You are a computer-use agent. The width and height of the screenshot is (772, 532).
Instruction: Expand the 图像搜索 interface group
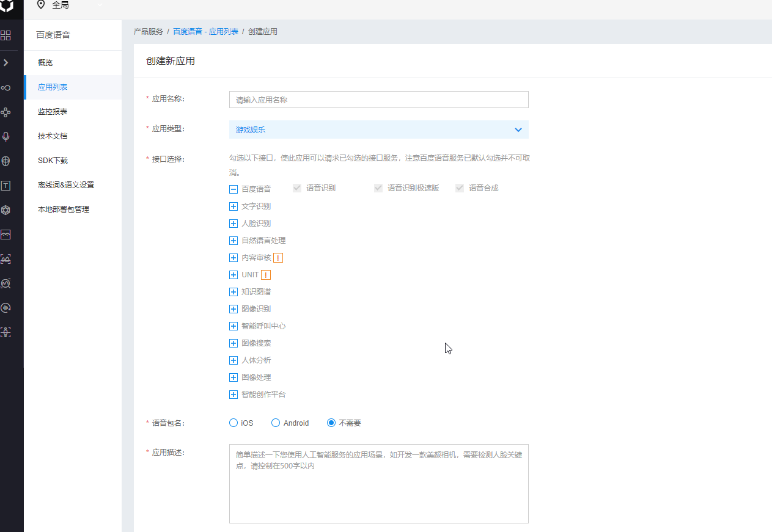[x=233, y=343]
